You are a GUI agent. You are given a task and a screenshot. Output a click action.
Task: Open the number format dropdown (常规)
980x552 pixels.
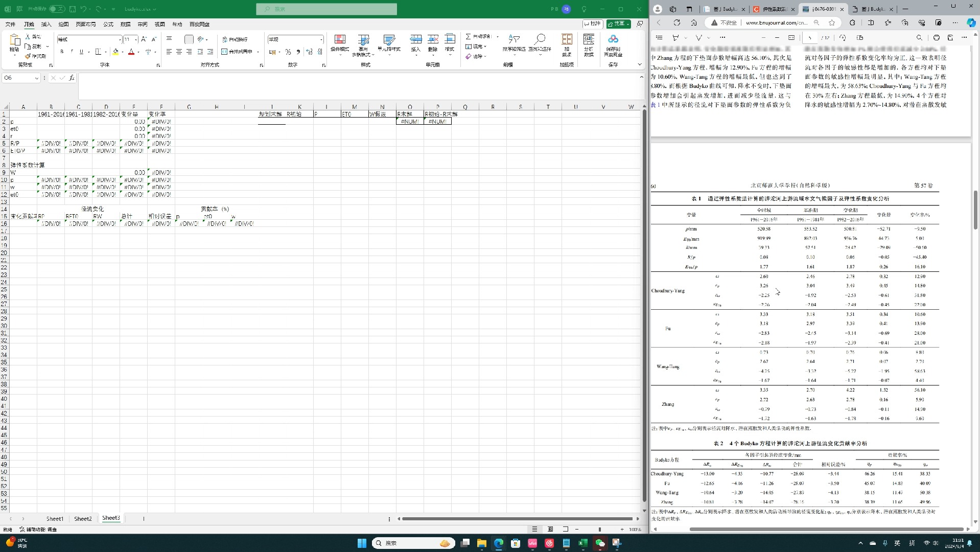click(x=321, y=39)
